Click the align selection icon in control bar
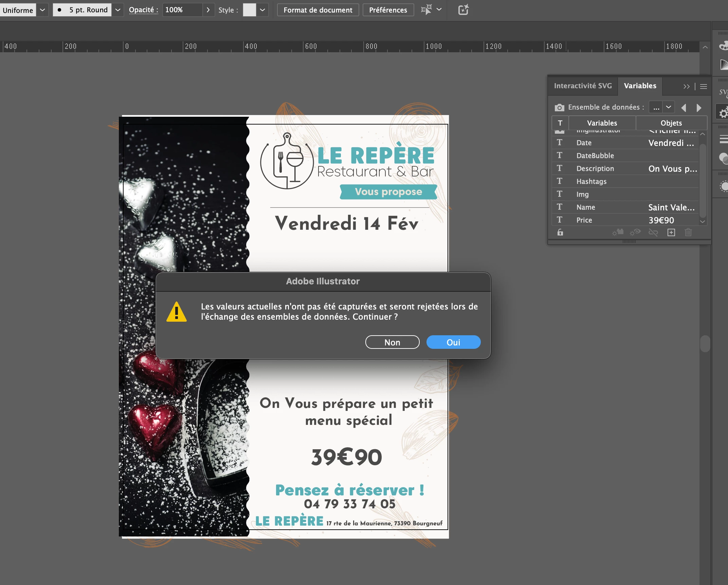Image resolution: width=728 pixels, height=585 pixels. pyautogui.click(x=426, y=10)
